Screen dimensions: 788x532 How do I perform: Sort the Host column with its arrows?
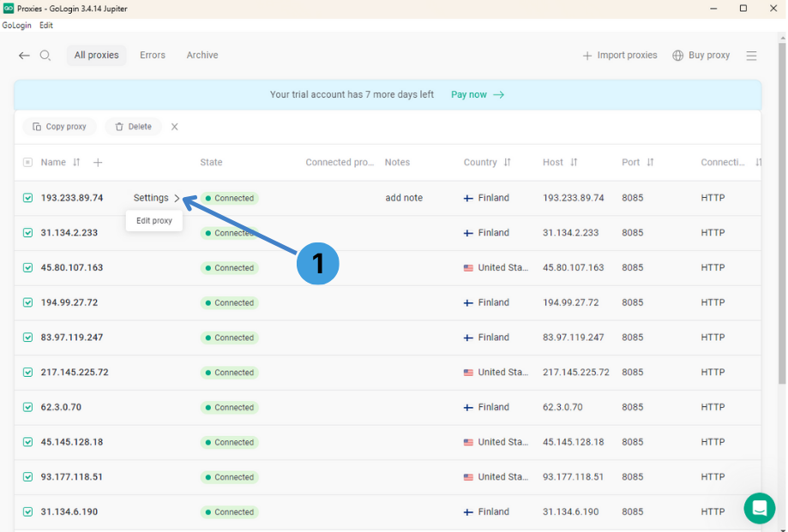click(x=574, y=162)
